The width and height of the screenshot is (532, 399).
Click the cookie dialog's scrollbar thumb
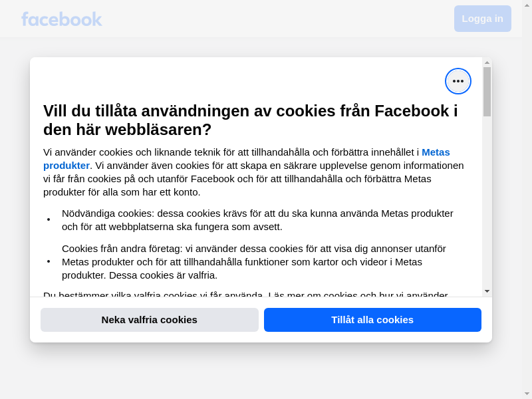click(x=487, y=92)
